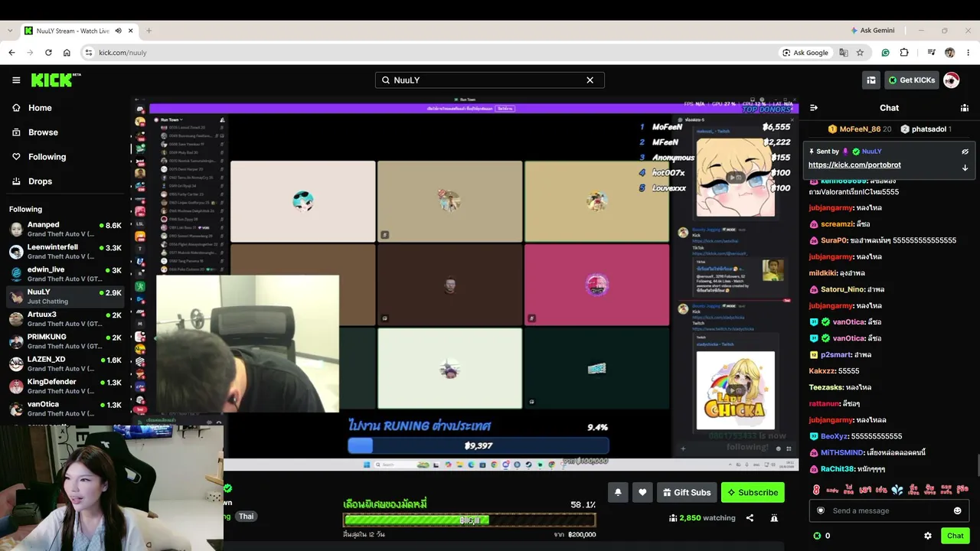Image resolution: width=980 pixels, height=551 pixels.
Task: Open the Artuux3 followed channel
Action: point(65,318)
